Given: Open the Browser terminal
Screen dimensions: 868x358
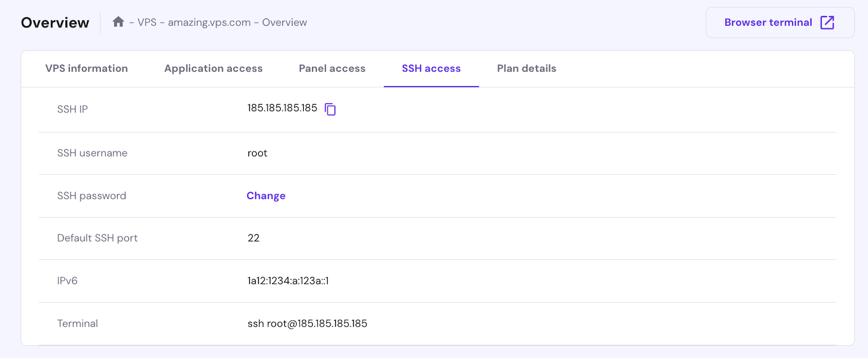Looking at the screenshot, I should tap(767, 22).
